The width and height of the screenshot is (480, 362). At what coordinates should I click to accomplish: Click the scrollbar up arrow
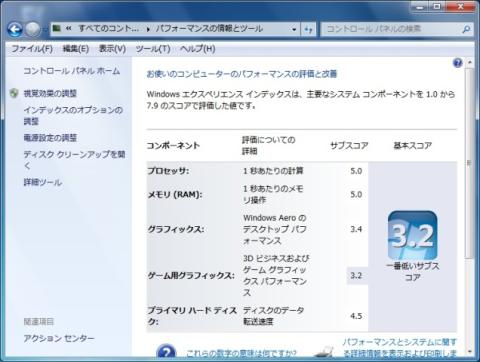469,62
